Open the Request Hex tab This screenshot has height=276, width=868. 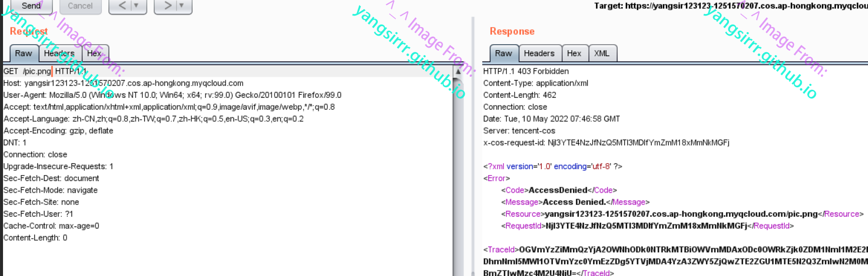[x=94, y=53]
